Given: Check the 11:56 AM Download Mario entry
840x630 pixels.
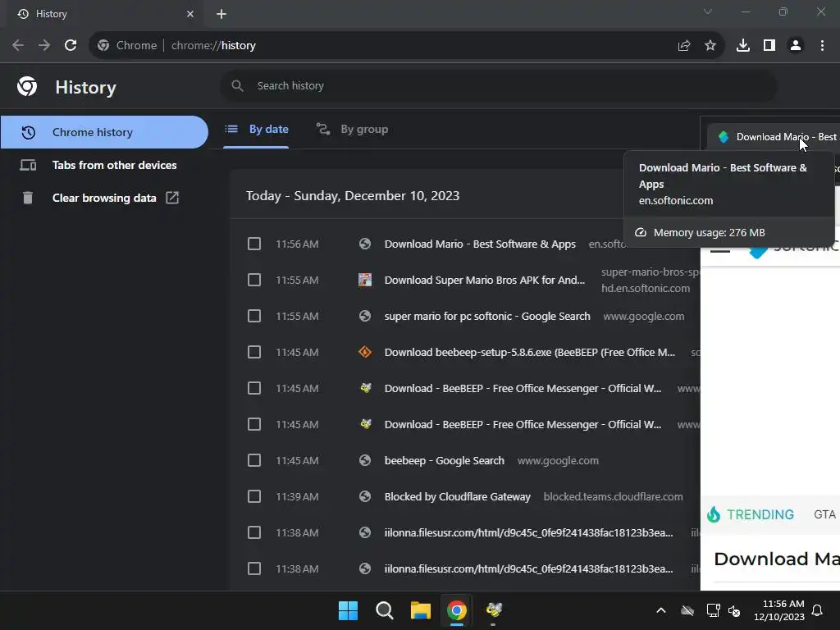Looking at the screenshot, I should coord(254,244).
